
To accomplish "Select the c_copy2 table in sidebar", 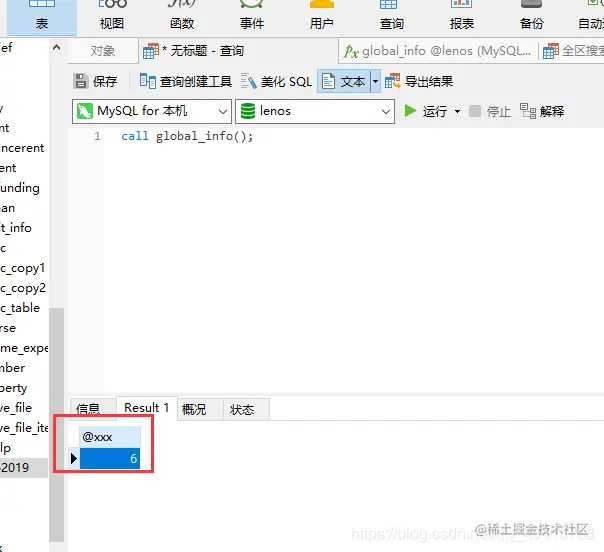I will pos(23,288).
